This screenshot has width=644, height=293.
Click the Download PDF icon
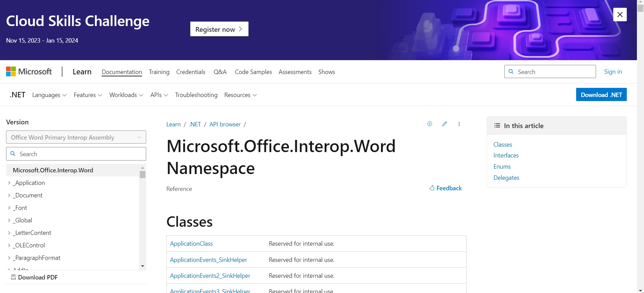click(14, 277)
